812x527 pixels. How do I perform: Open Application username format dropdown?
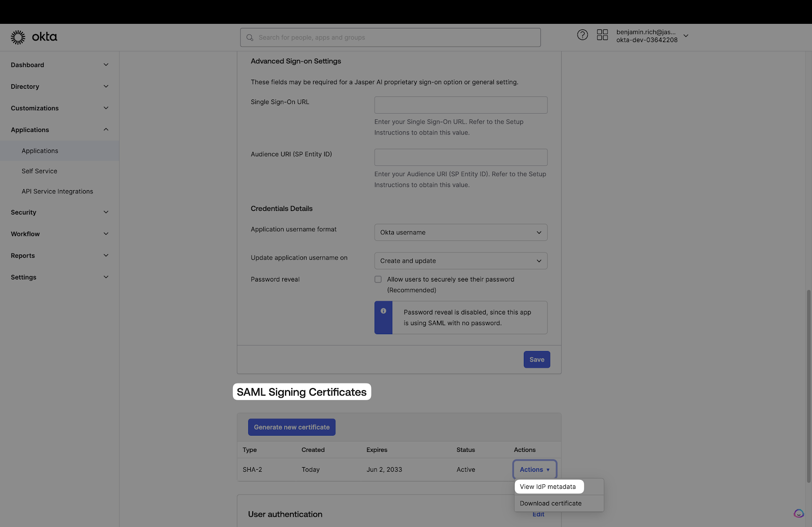(460, 232)
